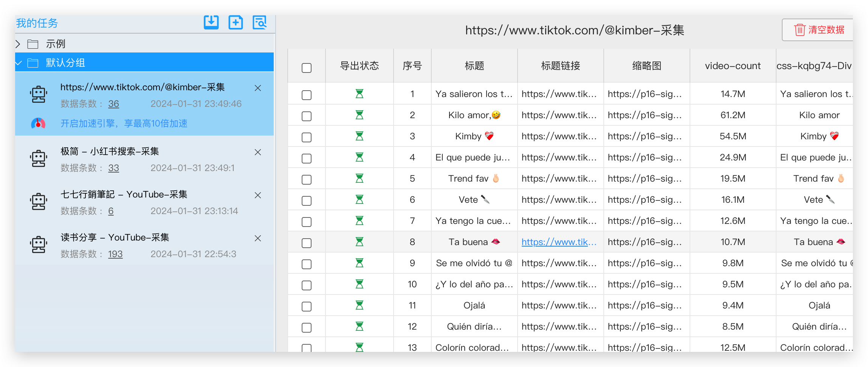Open data count 6 of 七七行銷筆記 task
Image resolution: width=868 pixels, height=367 pixels.
pyautogui.click(x=111, y=211)
